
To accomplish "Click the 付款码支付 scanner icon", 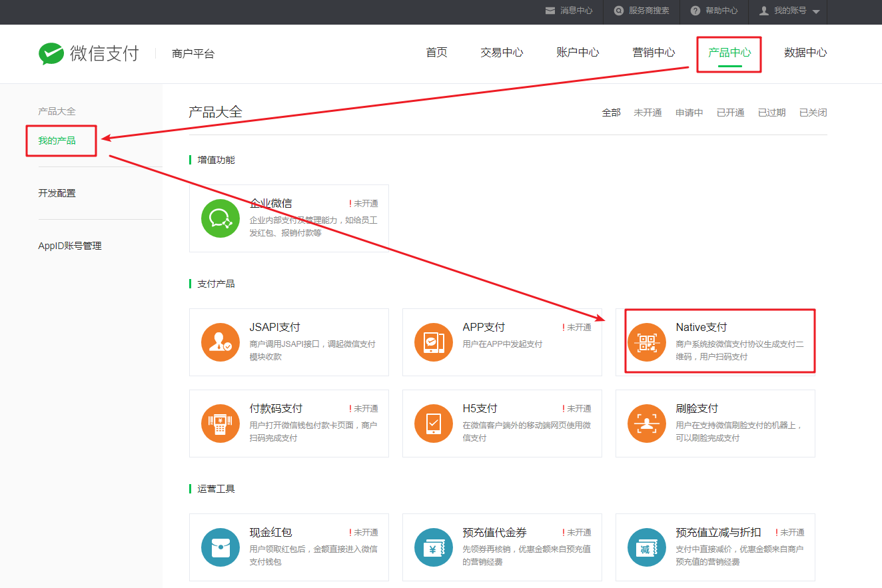I will [x=220, y=424].
